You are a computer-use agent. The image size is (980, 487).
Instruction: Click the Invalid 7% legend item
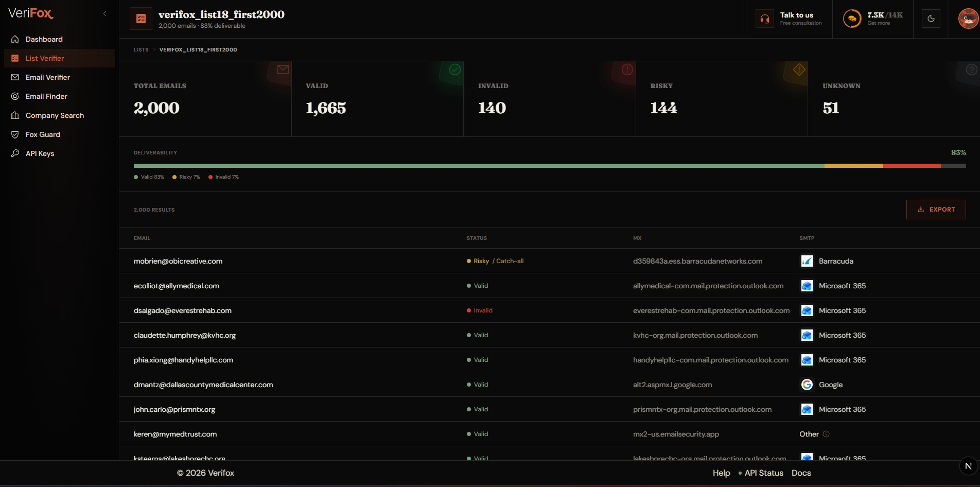pos(224,177)
